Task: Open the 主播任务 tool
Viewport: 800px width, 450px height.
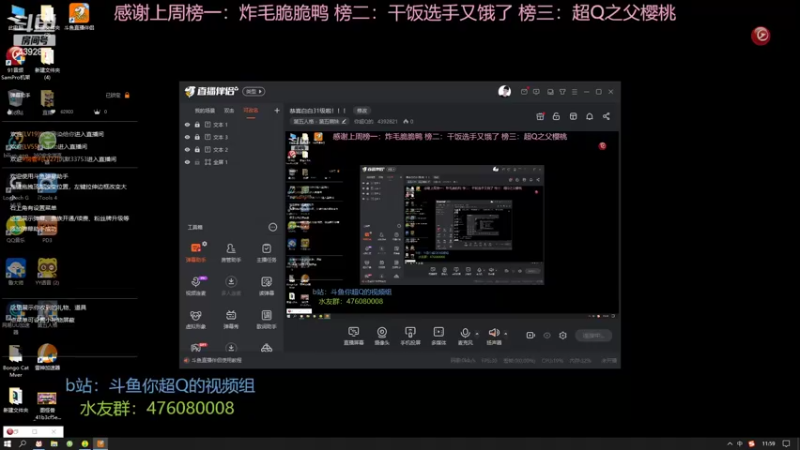Action: [x=266, y=252]
